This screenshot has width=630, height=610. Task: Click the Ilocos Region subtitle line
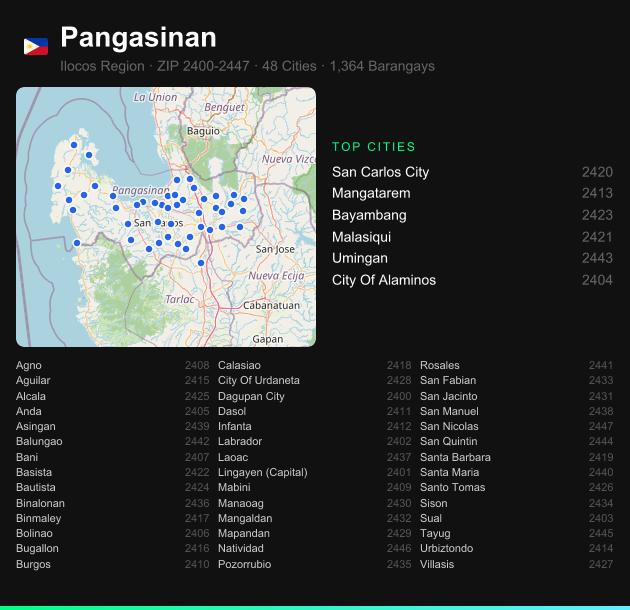(x=248, y=66)
